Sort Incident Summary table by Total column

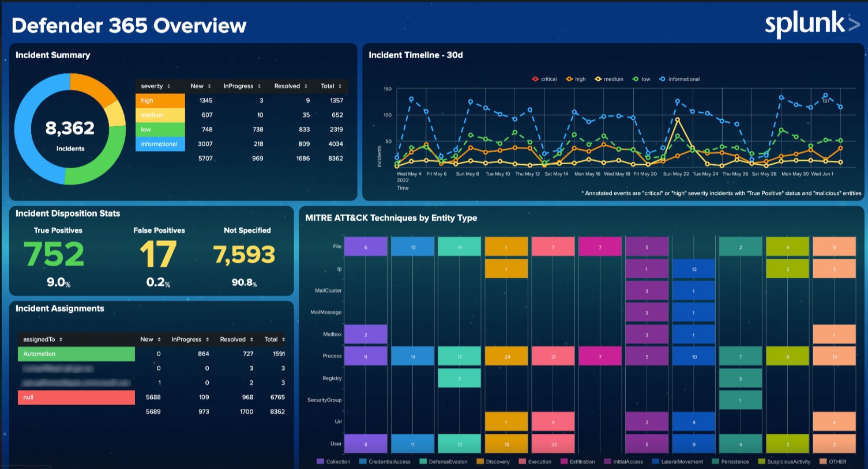331,86
